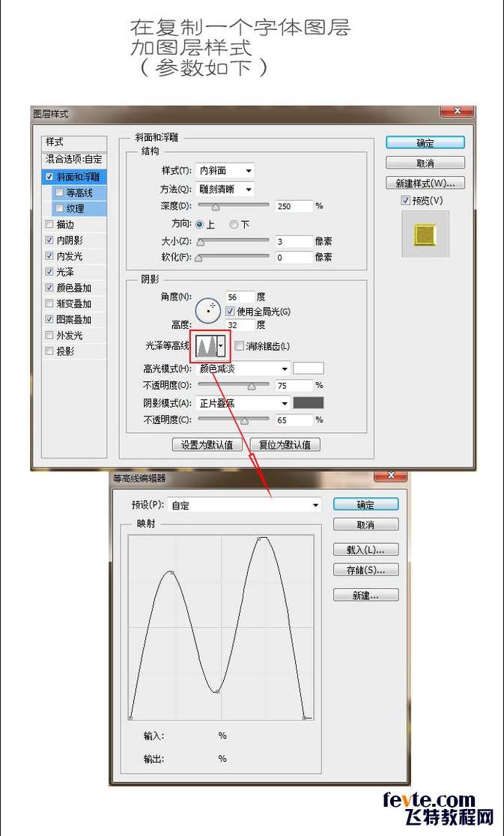Click 取消 in the 图层样式 dialog
The height and width of the screenshot is (836, 504).
click(x=425, y=163)
